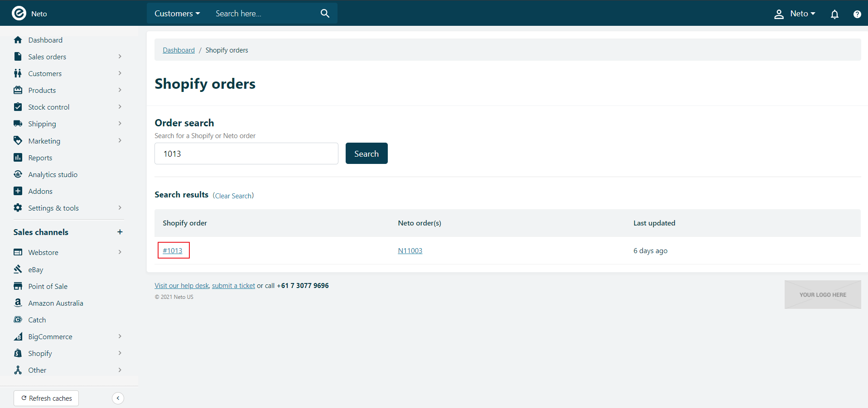The width and height of the screenshot is (868, 408).
Task: Click the Sales orders document icon
Action: [x=18, y=57]
